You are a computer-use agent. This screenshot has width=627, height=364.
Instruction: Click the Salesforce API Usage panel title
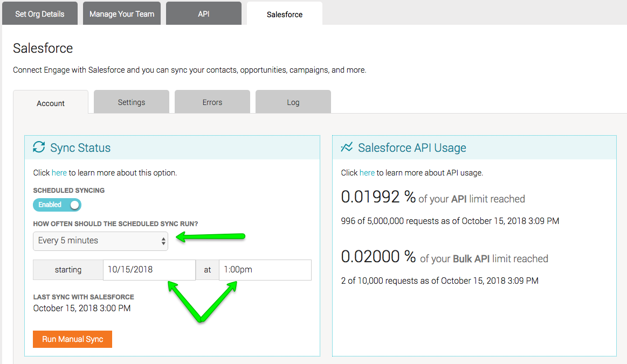click(x=412, y=148)
